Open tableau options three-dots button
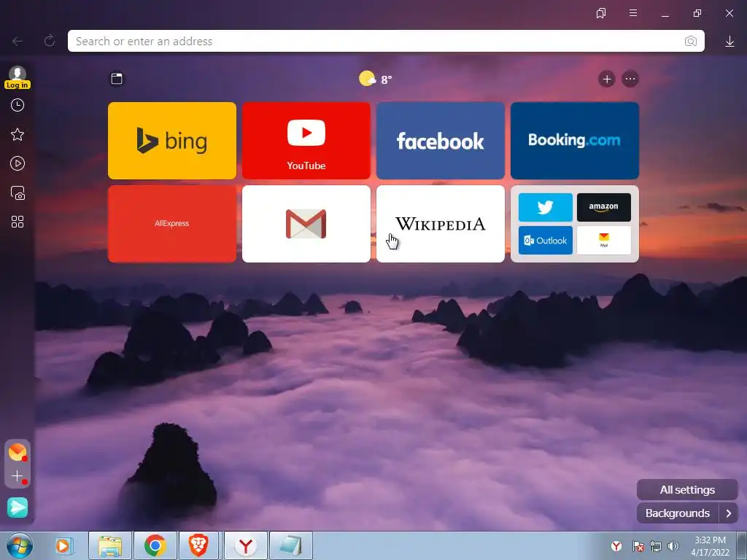The width and height of the screenshot is (747, 560). 630,79
